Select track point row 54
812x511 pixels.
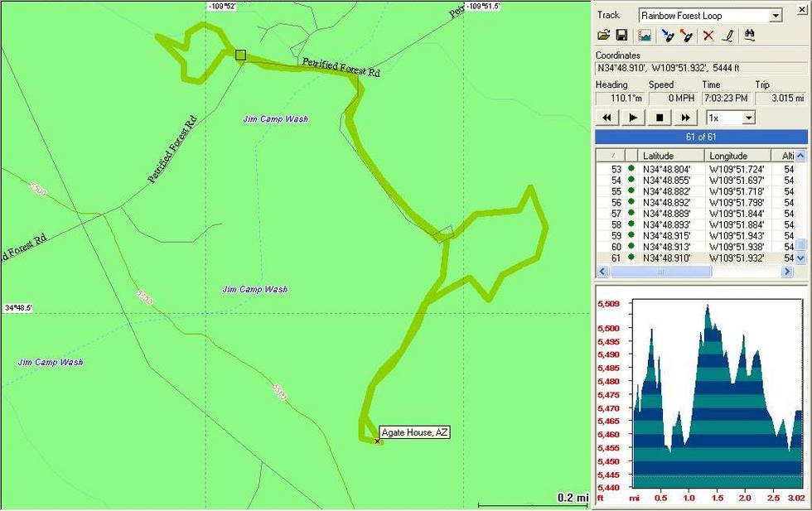pyautogui.click(x=695, y=181)
